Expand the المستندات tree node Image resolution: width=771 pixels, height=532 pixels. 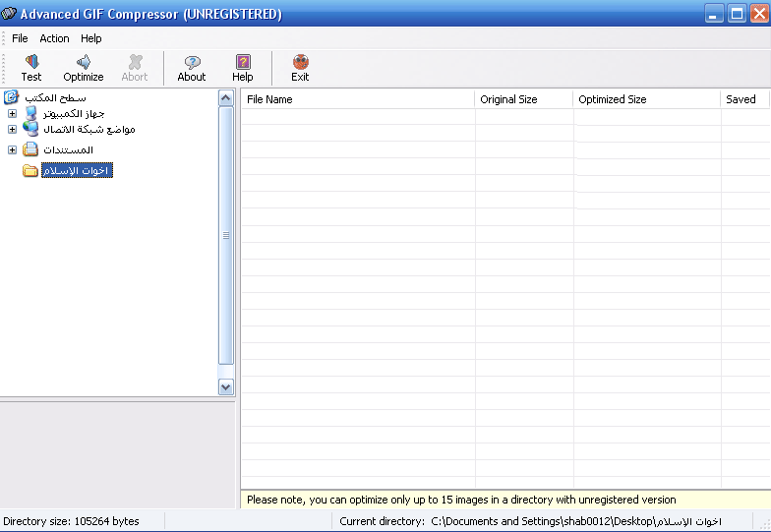(x=12, y=149)
